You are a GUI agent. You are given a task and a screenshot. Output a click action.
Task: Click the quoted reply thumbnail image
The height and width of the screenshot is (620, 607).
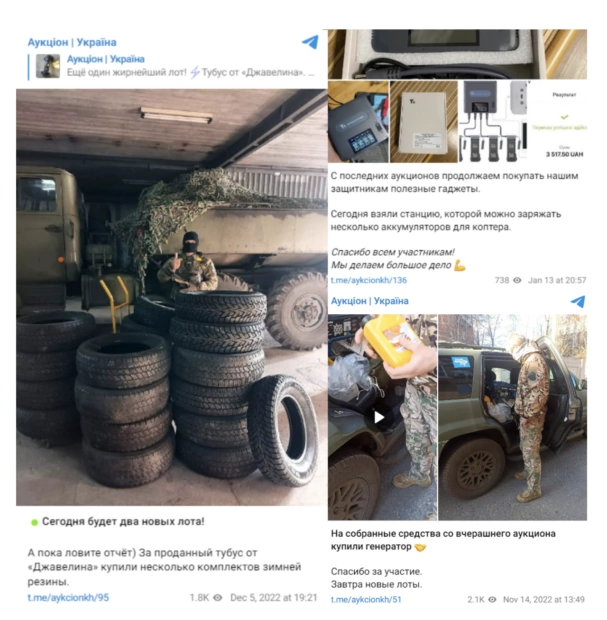point(48,66)
